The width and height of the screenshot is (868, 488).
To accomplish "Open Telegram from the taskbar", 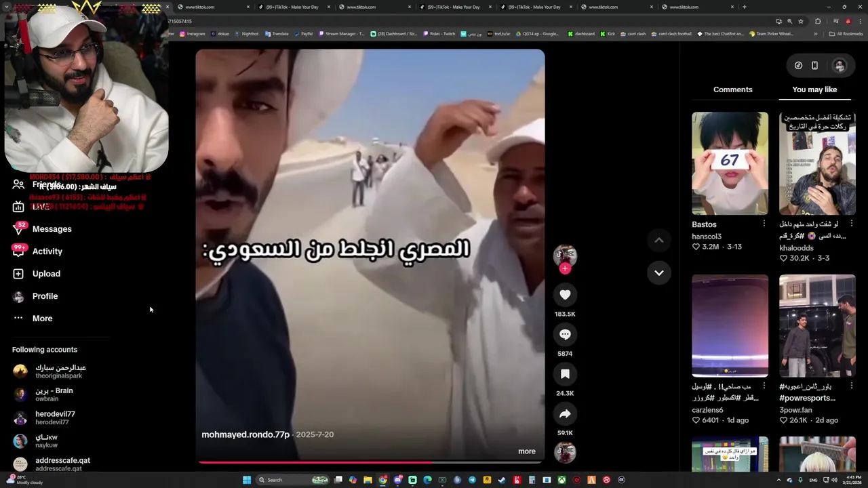I will click(472, 480).
